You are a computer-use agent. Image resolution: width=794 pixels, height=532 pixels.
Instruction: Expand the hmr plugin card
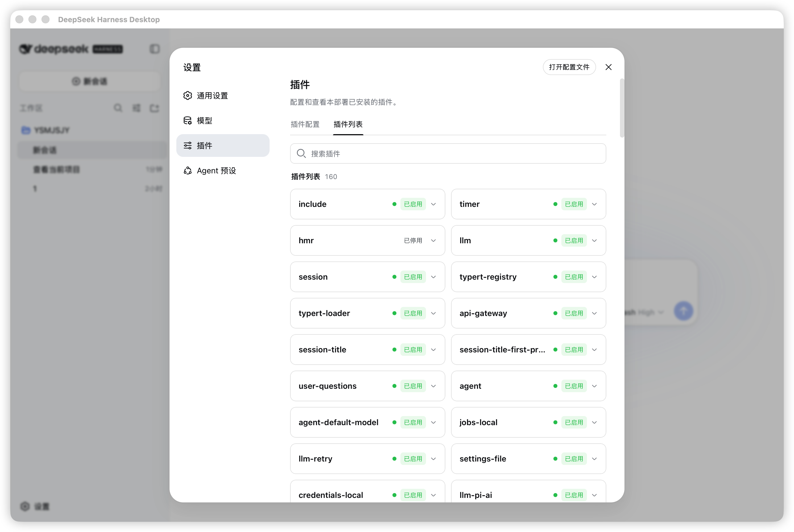433,240
